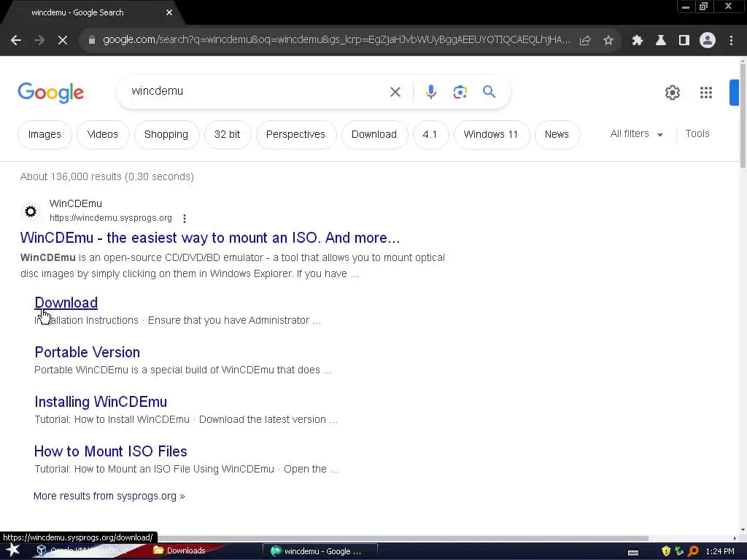Open the Chrome profile avatar

708,41
